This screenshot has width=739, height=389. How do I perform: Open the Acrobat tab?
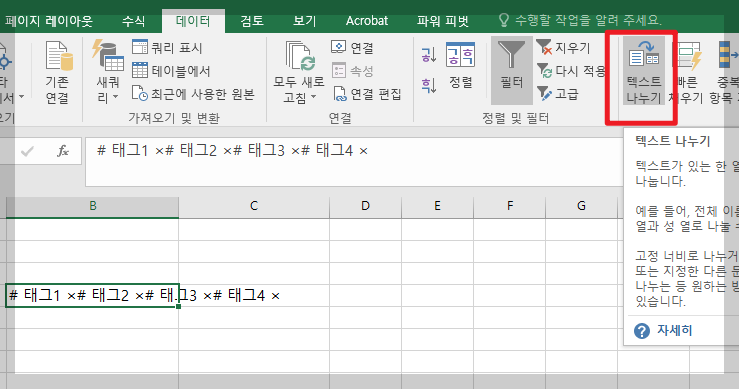(367, 21)
